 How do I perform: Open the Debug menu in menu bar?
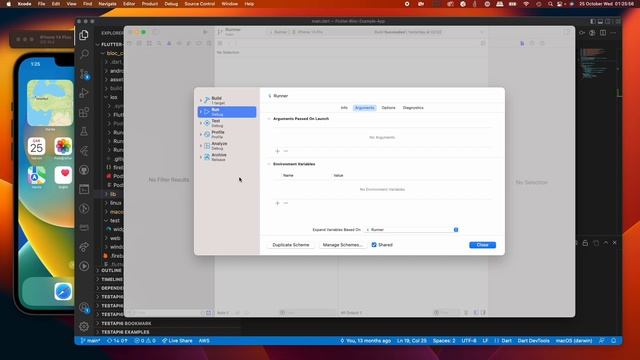(x=171, y=4)
